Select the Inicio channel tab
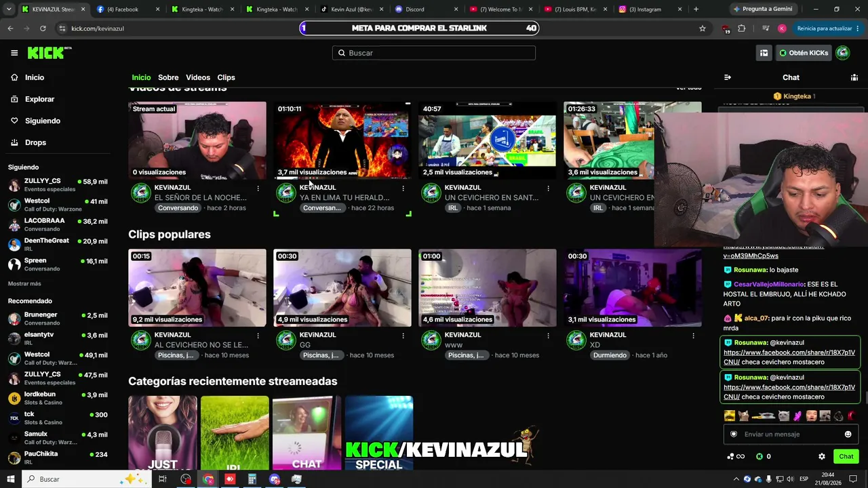868x488 pixels. [141, 78]
